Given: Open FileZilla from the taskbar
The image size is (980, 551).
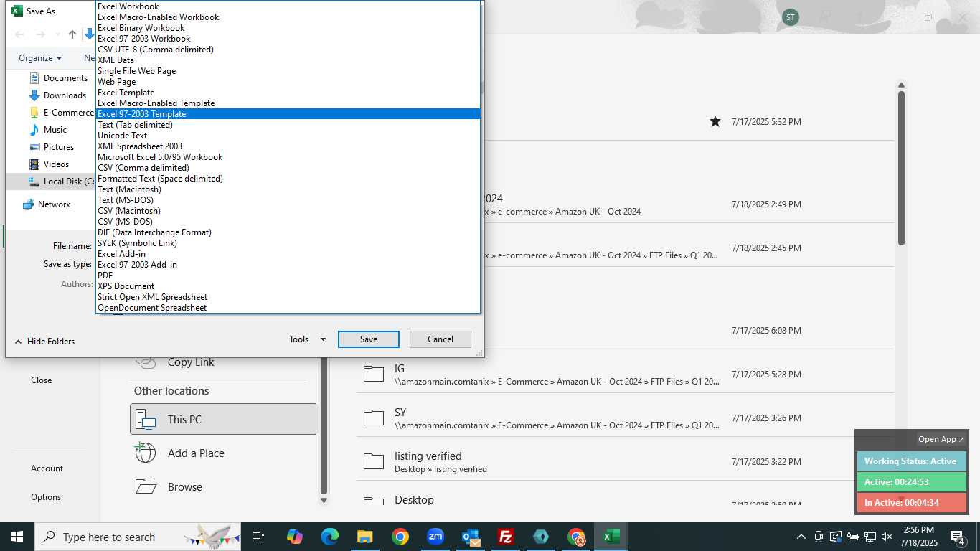Looking at the screenshot, I should tap(506, 537).
